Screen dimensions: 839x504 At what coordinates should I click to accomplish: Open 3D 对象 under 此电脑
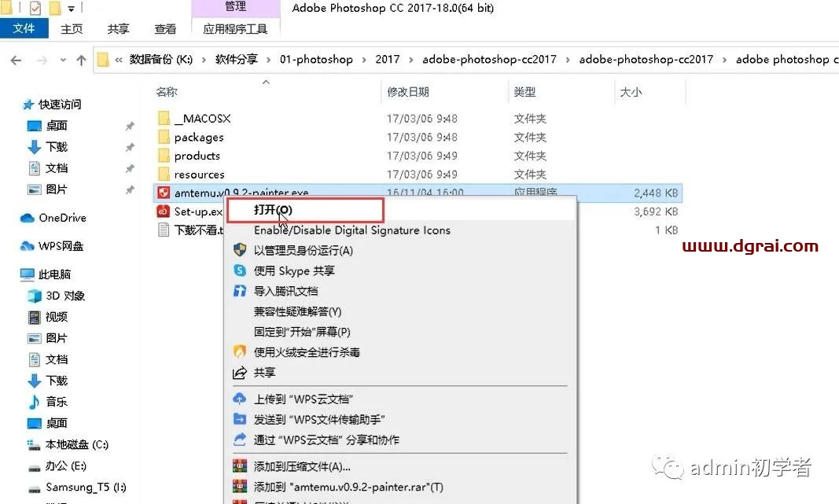pyautogui.click(x=65, y=296)
